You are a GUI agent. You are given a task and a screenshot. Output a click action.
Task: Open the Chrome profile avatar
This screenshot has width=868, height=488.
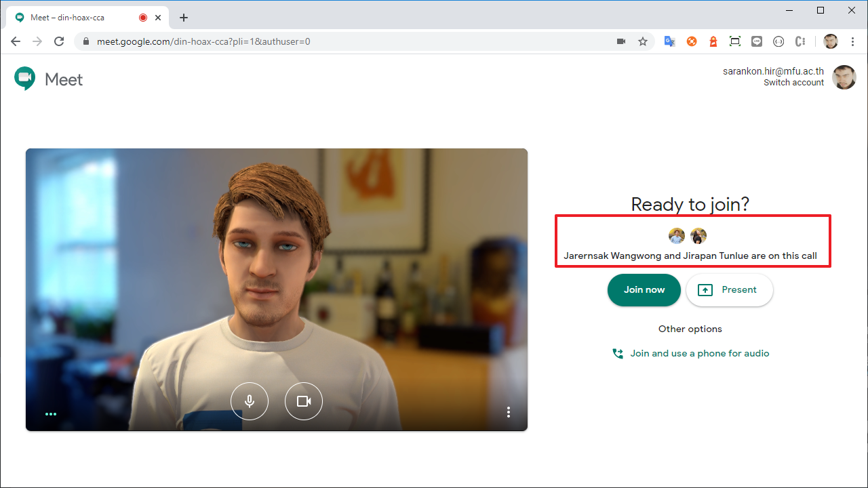point(831,41)
